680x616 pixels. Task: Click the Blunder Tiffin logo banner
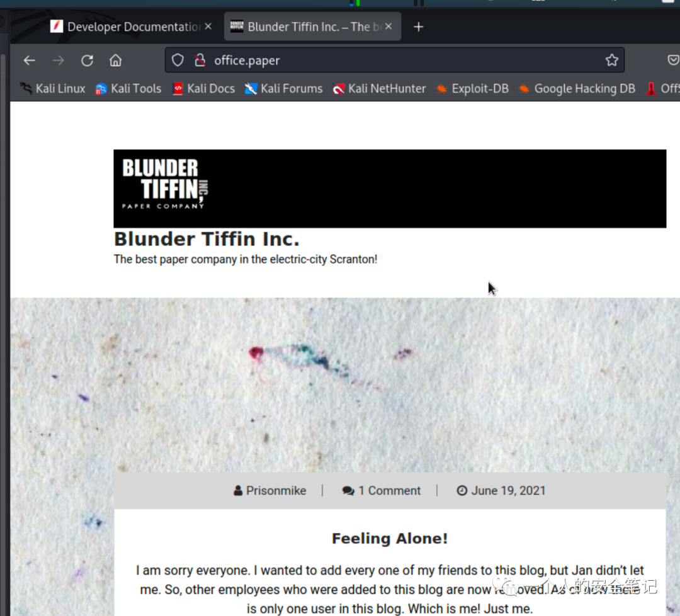(x=390, y=189)
